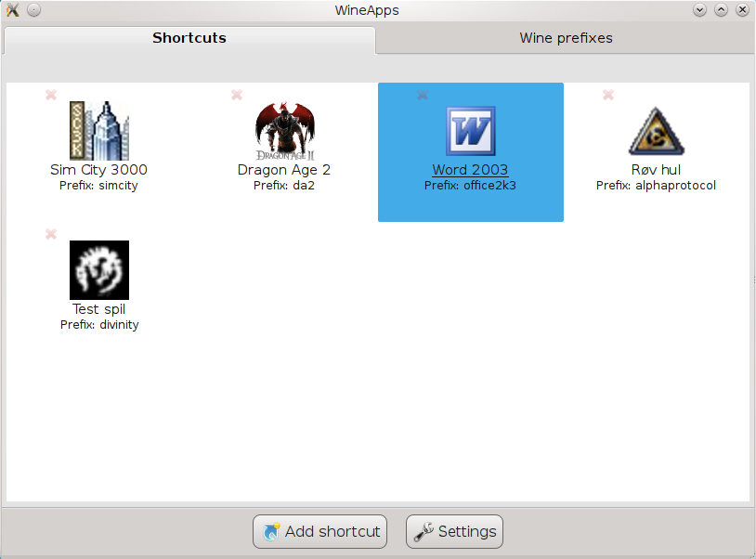756x559 pixels.
Task: Click the round pin button in title bar
Action: click(33, 10)
